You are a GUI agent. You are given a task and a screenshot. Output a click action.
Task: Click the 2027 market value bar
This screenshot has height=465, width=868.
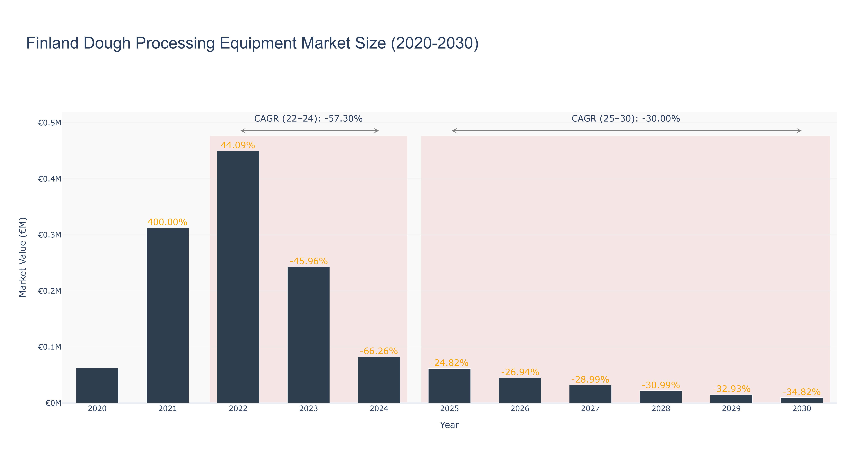590,394
